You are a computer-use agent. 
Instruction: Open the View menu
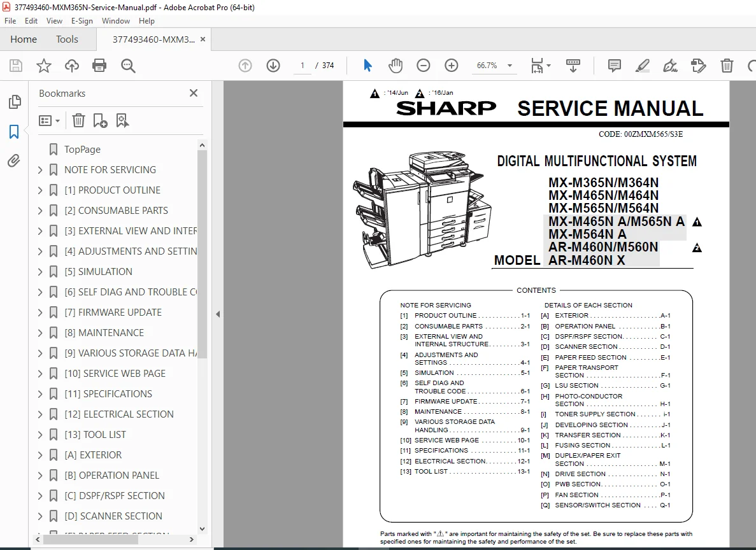pos(54,21)
